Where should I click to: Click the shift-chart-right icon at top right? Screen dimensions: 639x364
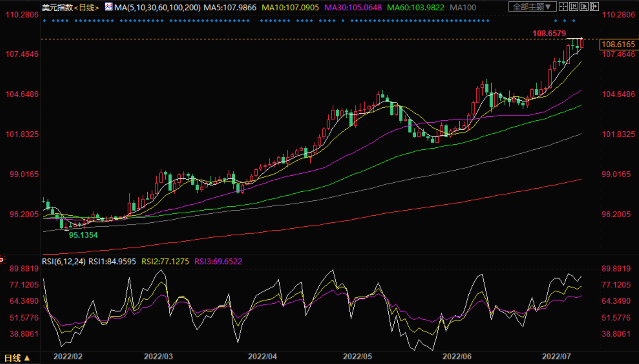(594, 6)
